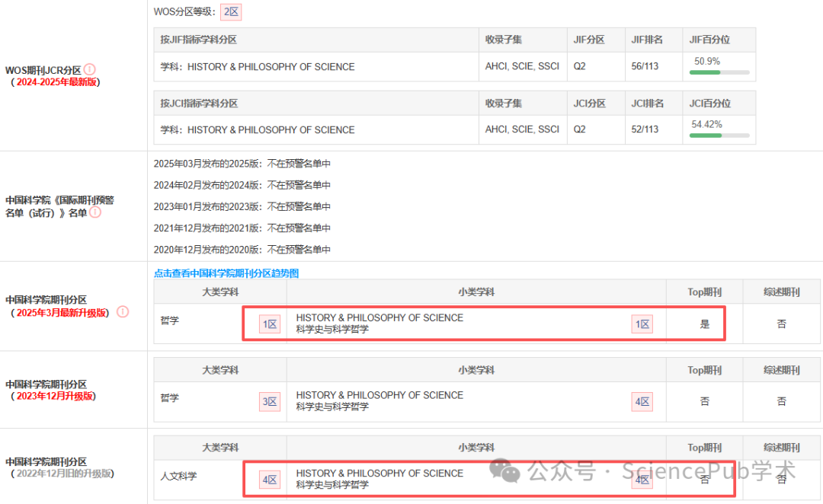Click AHCI, SCIE, SSCI in JCI row

coord(522,129)
